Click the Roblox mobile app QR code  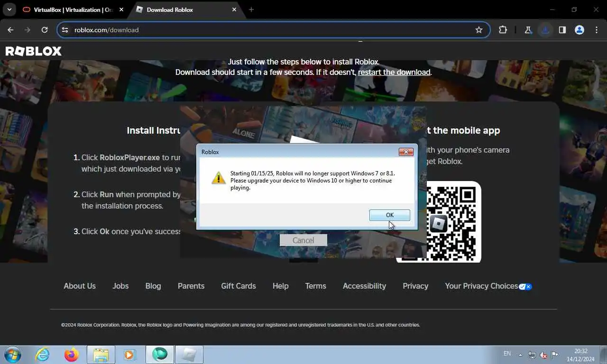(439, 223)
